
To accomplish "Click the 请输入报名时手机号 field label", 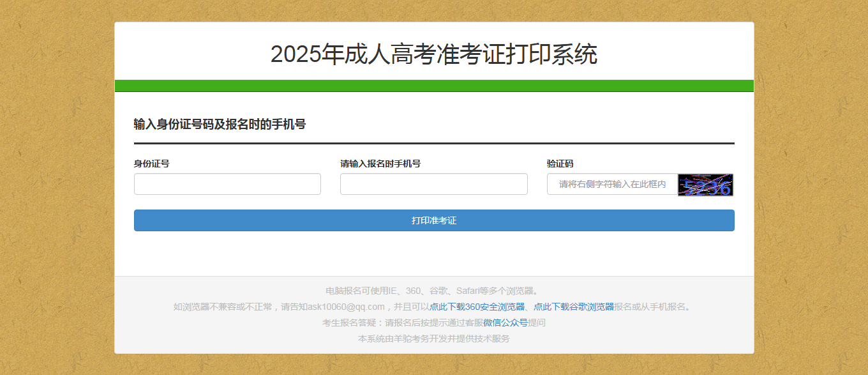I will point(380,164).
